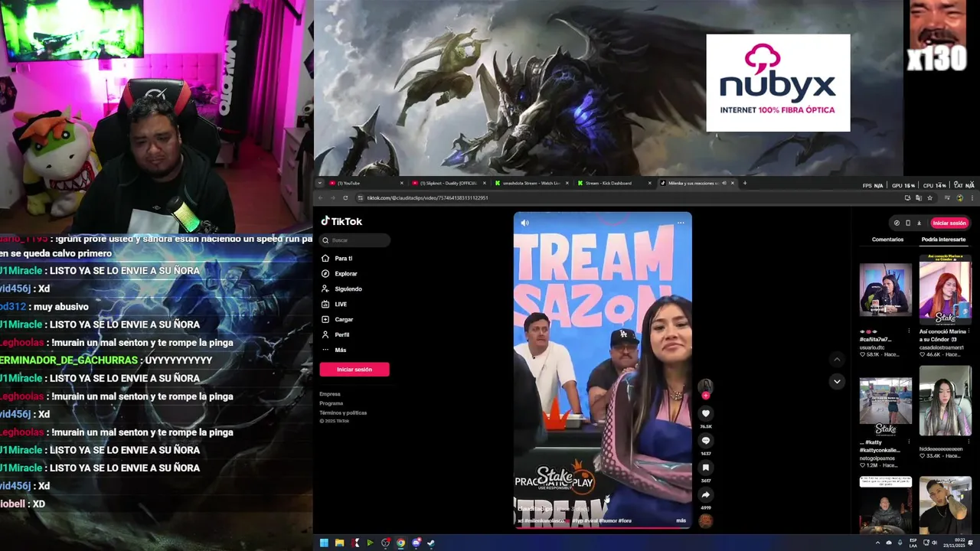980x551 pixels.
Task: Go to previous video with up chevron
Action: [837, 359]
